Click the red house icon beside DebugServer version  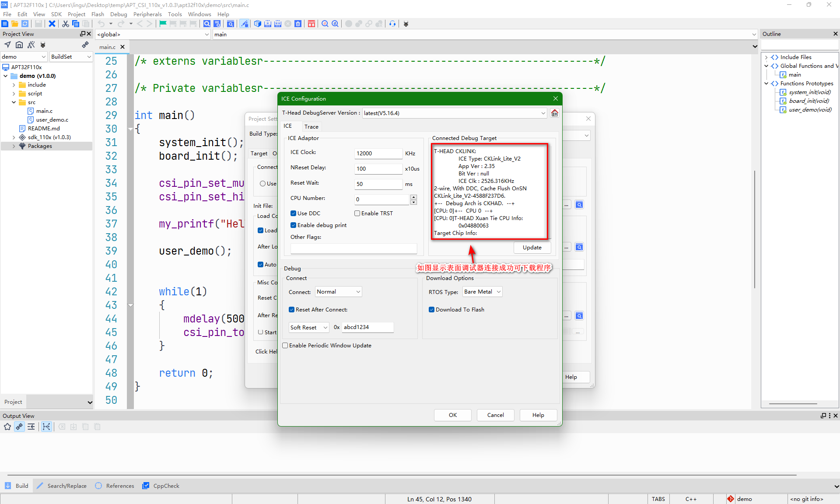coord(555,113)
